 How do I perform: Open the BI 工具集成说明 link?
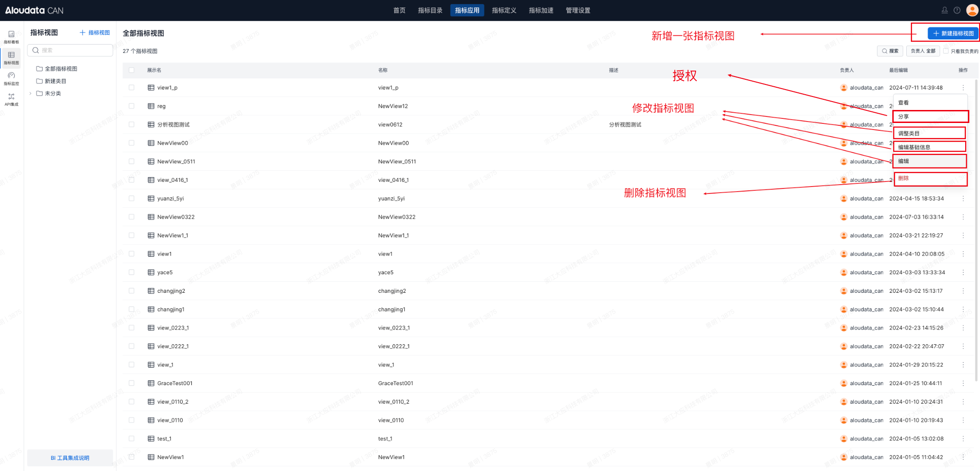tap(70, 458)
